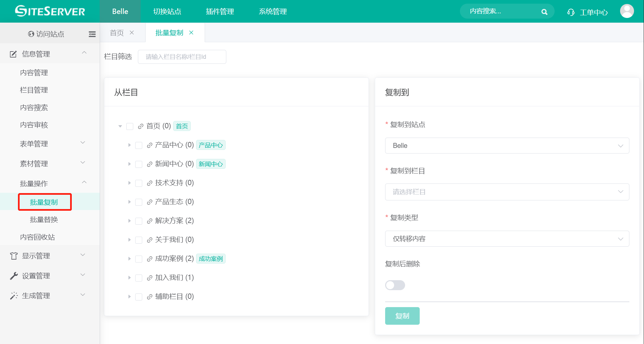This screenshot has width=644, height=344.
Task: Check the 产品中心 column checkbox
Action: pos(139,145)
